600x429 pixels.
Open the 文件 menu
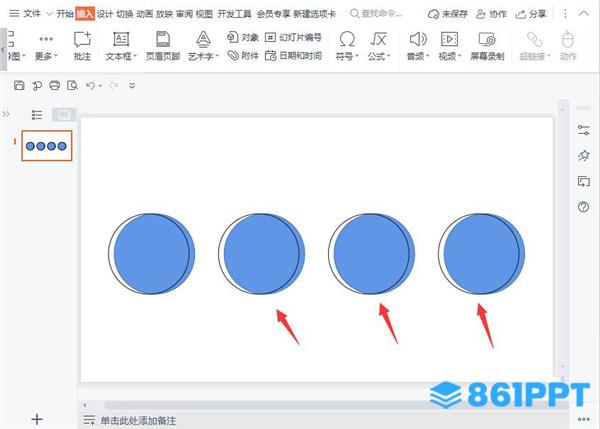tap(32, 14)
